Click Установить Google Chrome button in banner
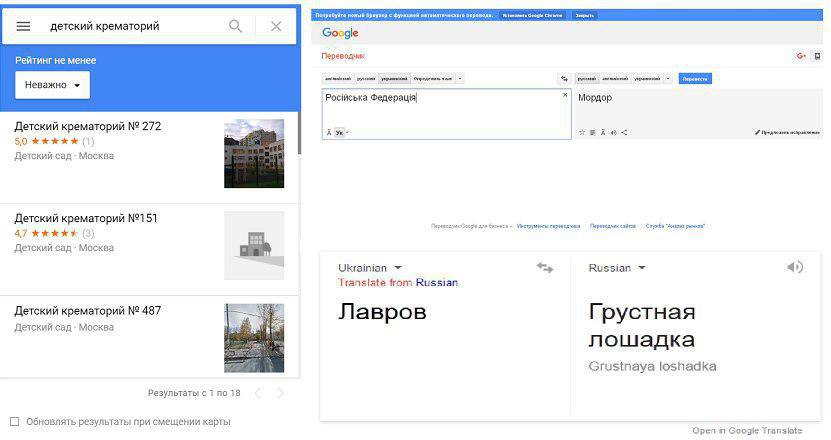 (532, 15)
